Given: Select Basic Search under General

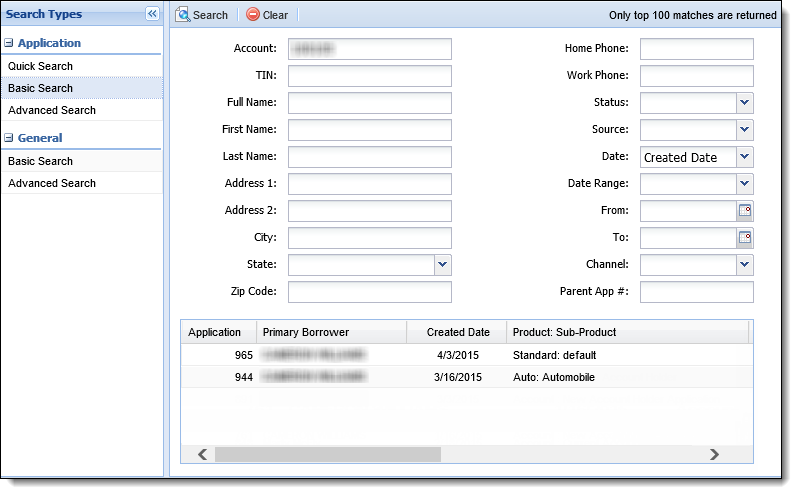Looking at the screenshot, I should 82,161.
